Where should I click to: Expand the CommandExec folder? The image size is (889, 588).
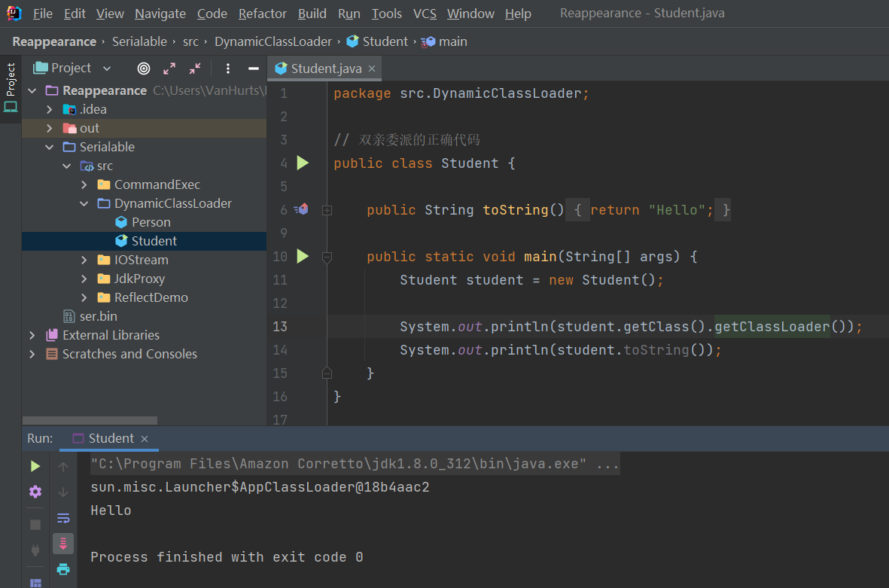pyautogui.click(x=84, y=184)
